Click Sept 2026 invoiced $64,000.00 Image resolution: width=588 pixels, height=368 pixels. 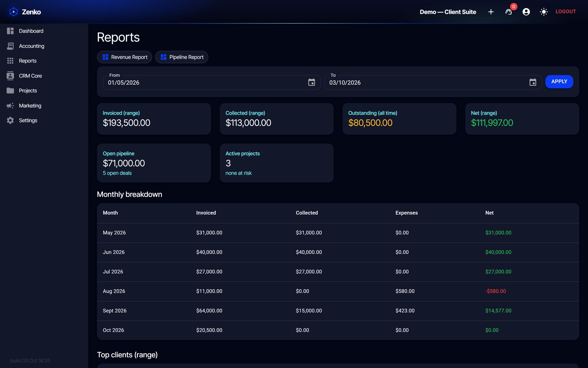[209, 311]
